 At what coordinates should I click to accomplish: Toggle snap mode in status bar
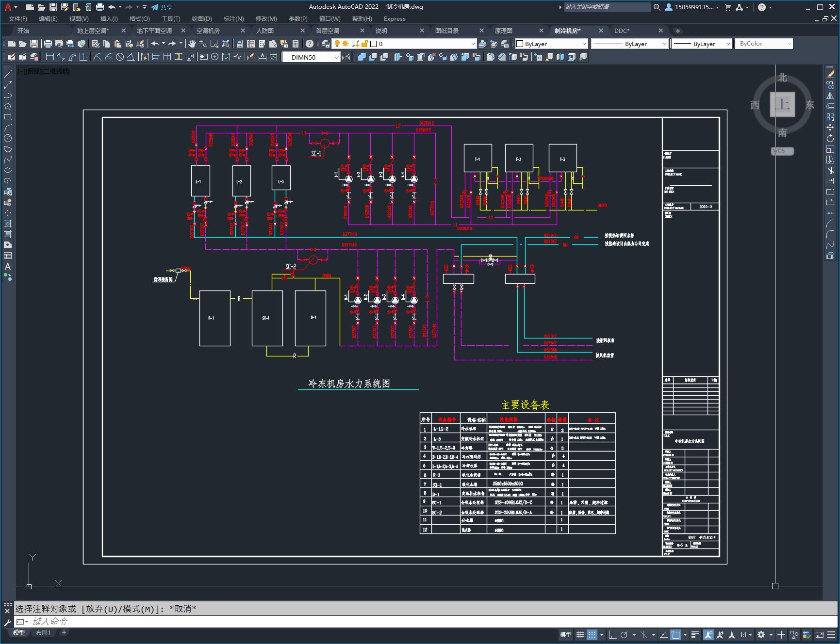[x=592, y=634]
